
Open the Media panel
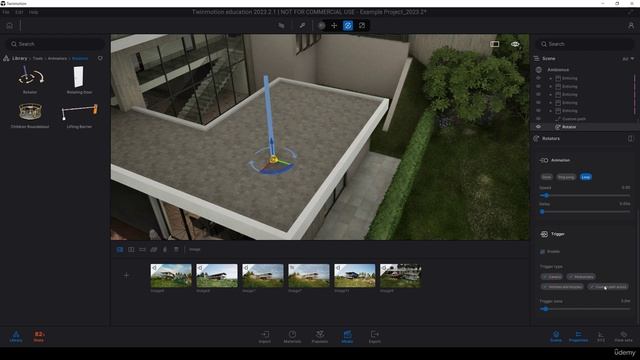tap(347, 336)
